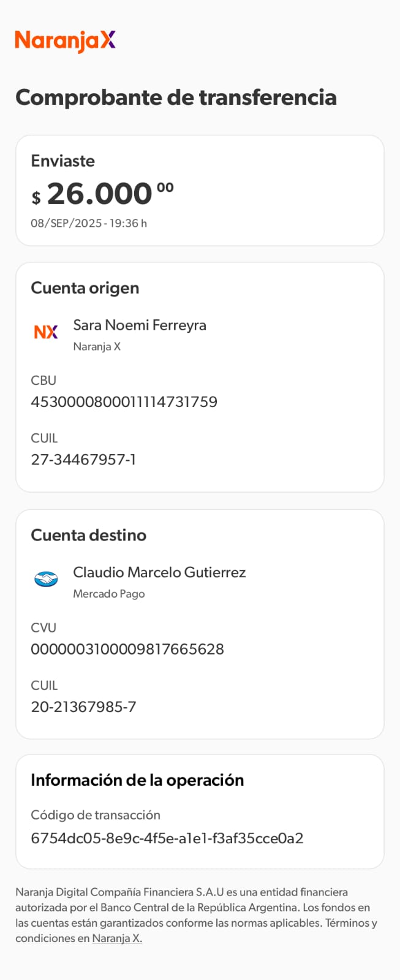Click the transfer date and time
The width and height of the screenshot is (400, 980).
point(89,223)
